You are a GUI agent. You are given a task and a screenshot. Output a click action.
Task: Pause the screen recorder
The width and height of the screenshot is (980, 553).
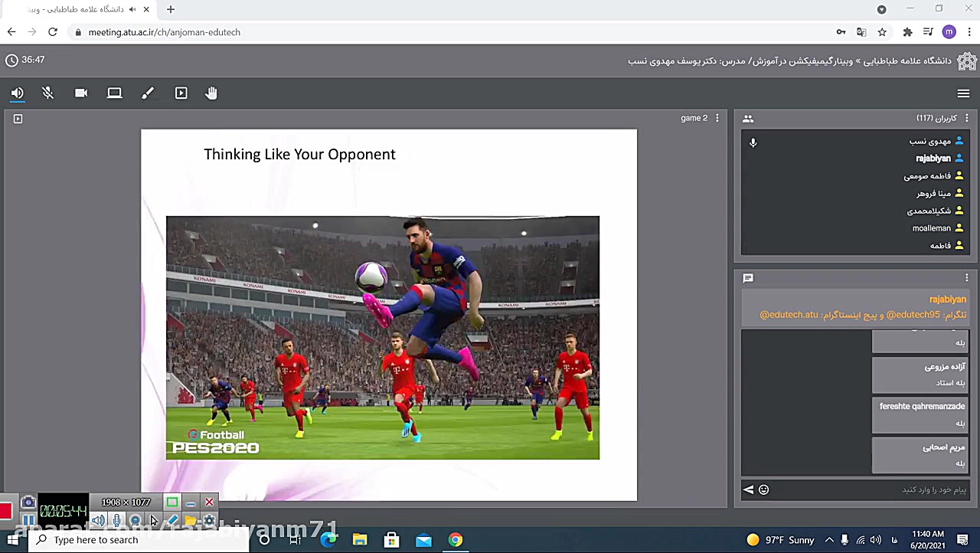coord(28,521)
